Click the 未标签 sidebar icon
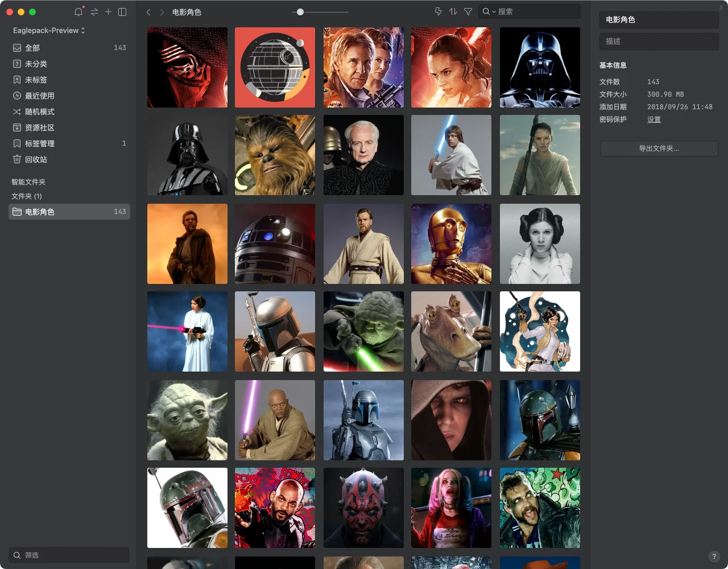 coord(17,80)
